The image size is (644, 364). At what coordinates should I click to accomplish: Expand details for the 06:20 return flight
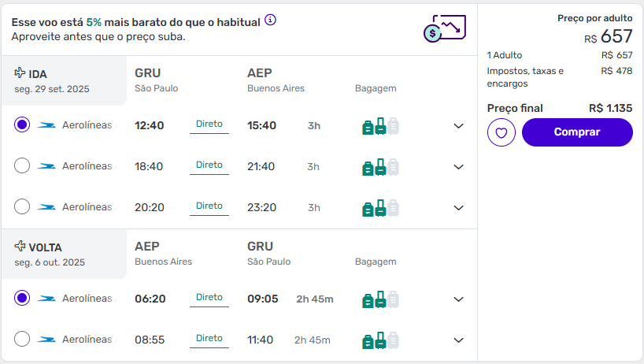[458, 299]
